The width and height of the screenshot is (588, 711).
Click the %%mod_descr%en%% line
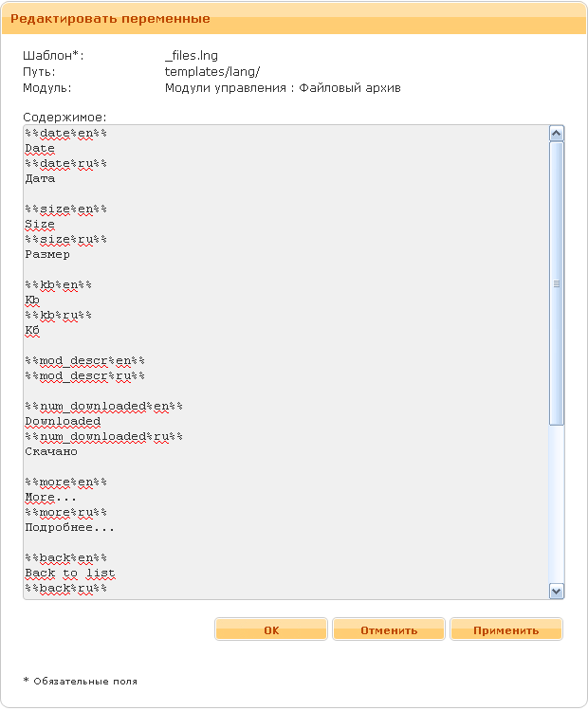(84, 361)
